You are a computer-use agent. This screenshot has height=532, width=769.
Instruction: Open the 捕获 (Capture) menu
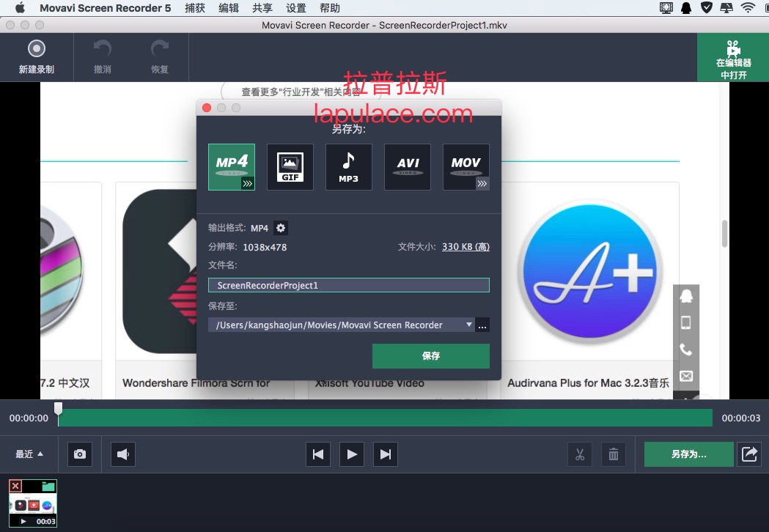[195, 8]
